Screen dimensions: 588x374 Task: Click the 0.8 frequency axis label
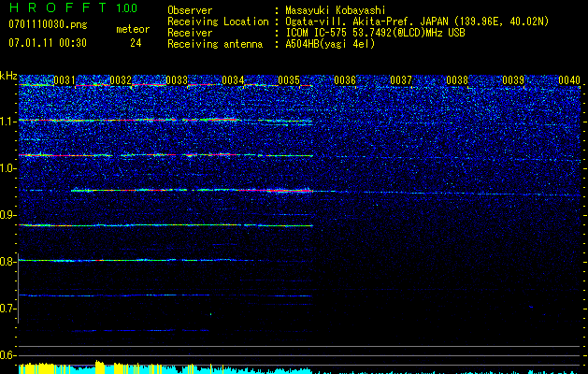coord(7,262)
